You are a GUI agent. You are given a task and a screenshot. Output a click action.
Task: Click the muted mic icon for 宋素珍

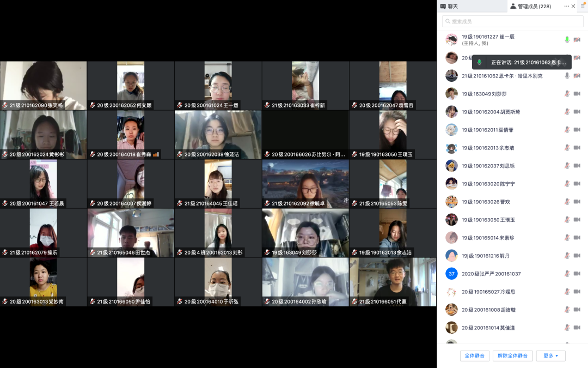point(567,238)
